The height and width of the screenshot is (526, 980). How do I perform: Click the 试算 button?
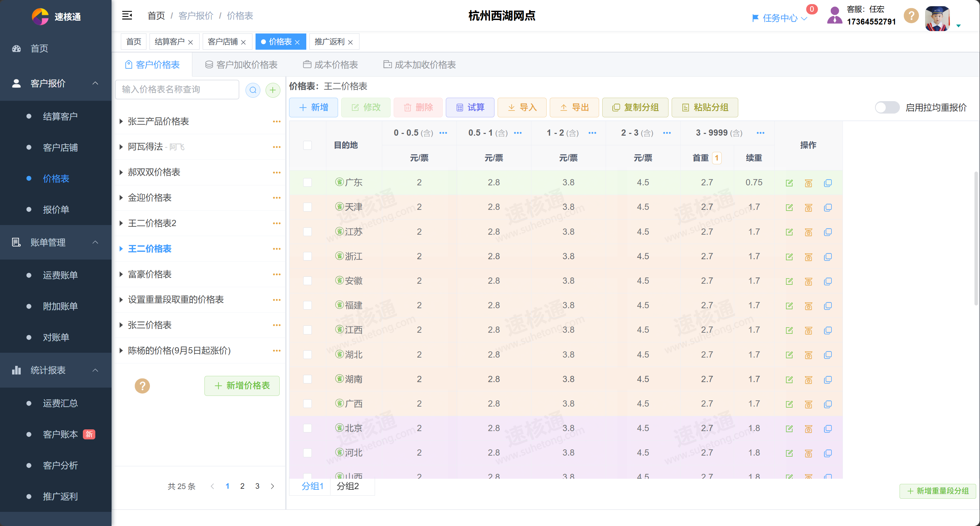point(470,108)
